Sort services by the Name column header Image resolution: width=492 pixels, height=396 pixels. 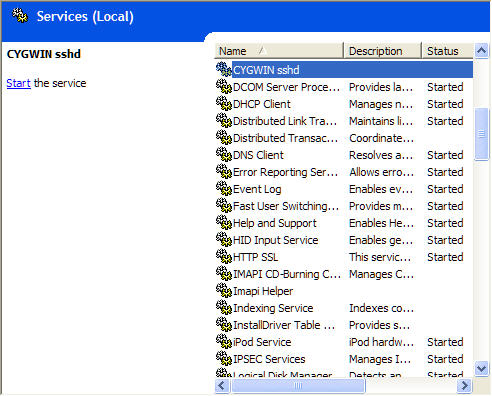279,51
